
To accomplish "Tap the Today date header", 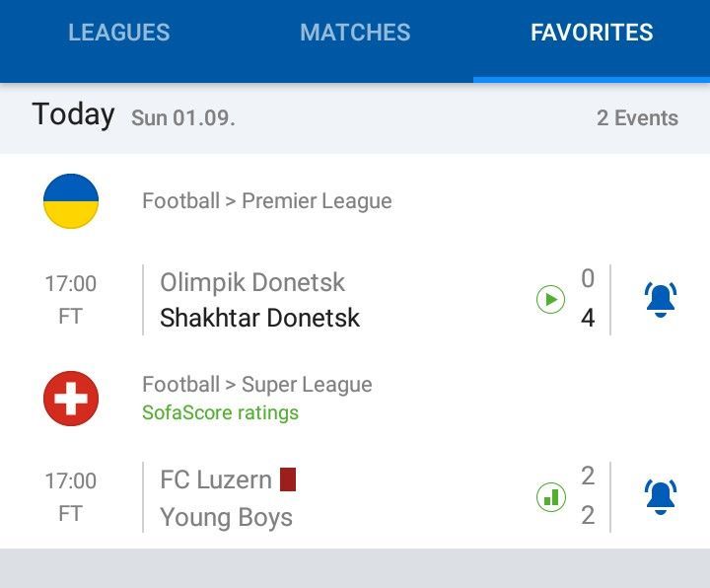I will click(x=73, y=115).
